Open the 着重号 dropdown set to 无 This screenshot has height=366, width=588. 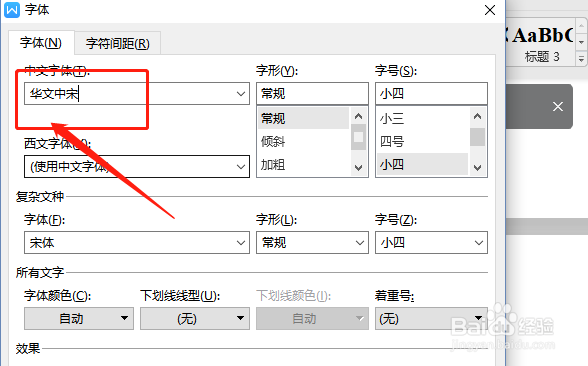point(431,319)
